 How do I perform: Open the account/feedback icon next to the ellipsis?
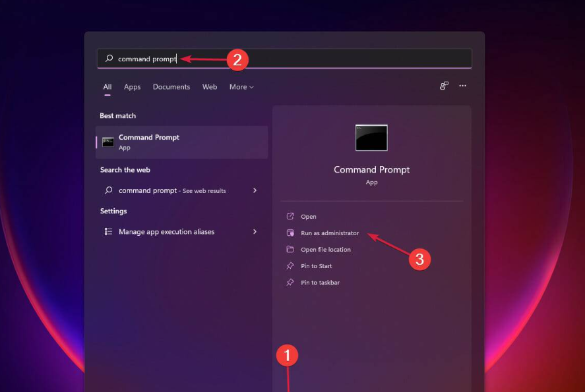(444, 86)
